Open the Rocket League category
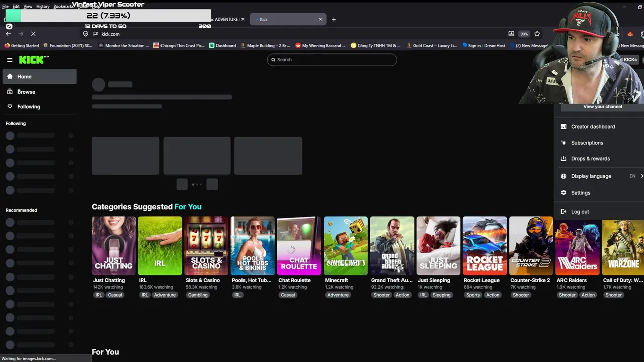644x362 pixels. (485, 246)
